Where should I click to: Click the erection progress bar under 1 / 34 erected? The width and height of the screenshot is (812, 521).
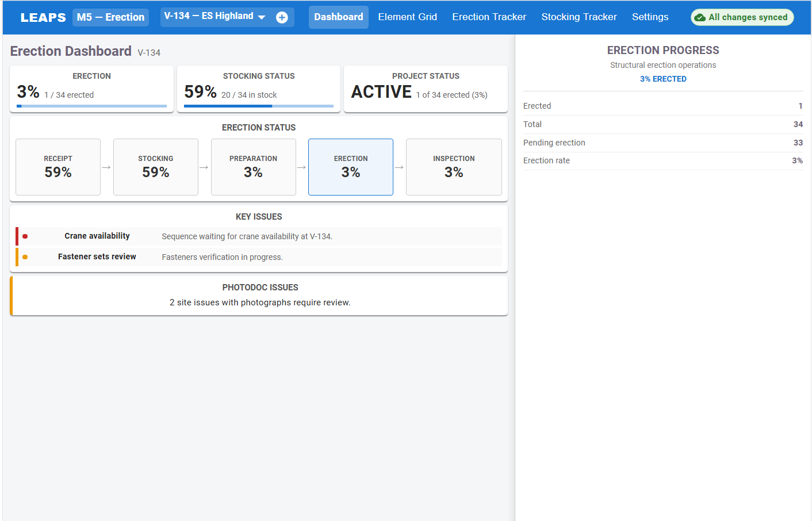(x=92, y=106)
